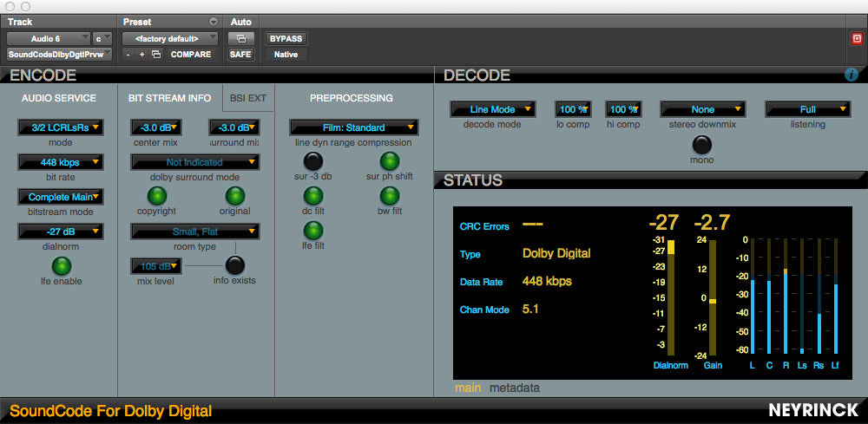Toggle the copyright LED

[156, 196]
